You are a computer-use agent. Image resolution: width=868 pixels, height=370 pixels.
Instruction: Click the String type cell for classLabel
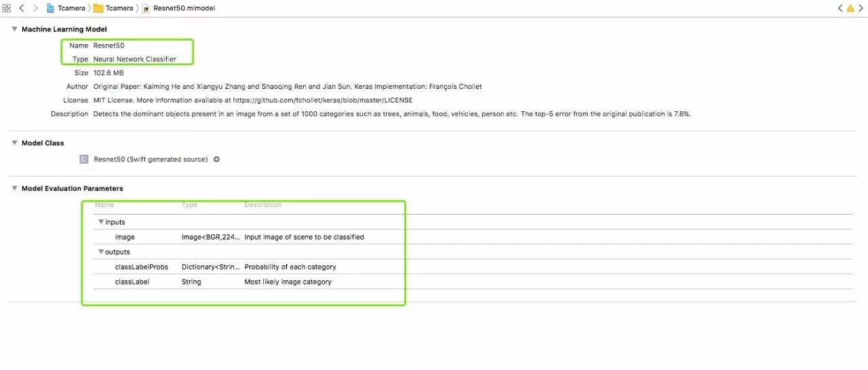pos(191,282)
